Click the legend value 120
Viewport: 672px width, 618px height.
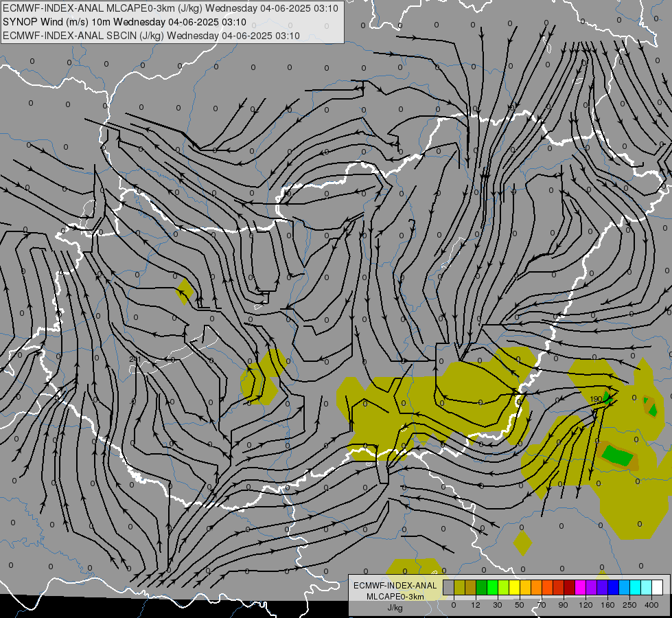(586, 605)
